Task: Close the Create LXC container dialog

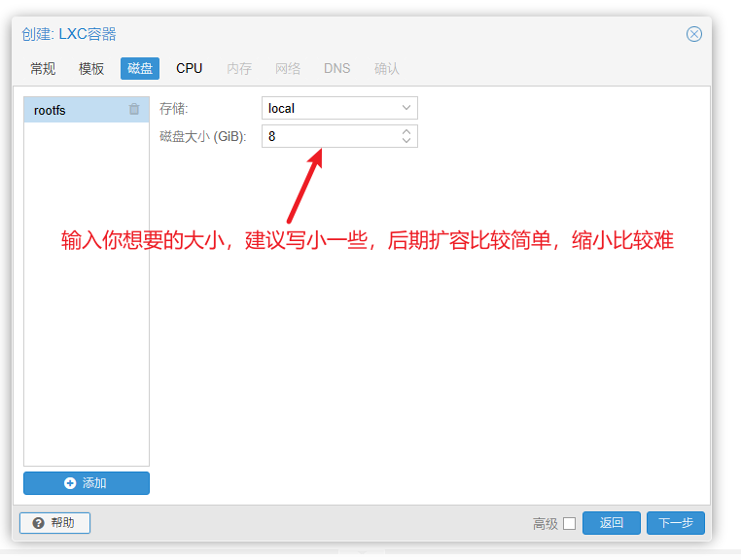Action: [693, 34]
